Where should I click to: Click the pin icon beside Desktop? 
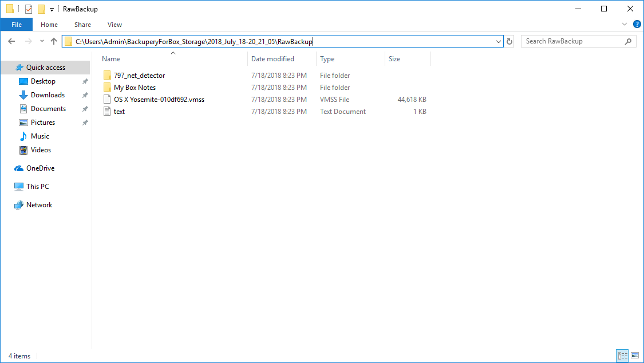tap(85, 81)
